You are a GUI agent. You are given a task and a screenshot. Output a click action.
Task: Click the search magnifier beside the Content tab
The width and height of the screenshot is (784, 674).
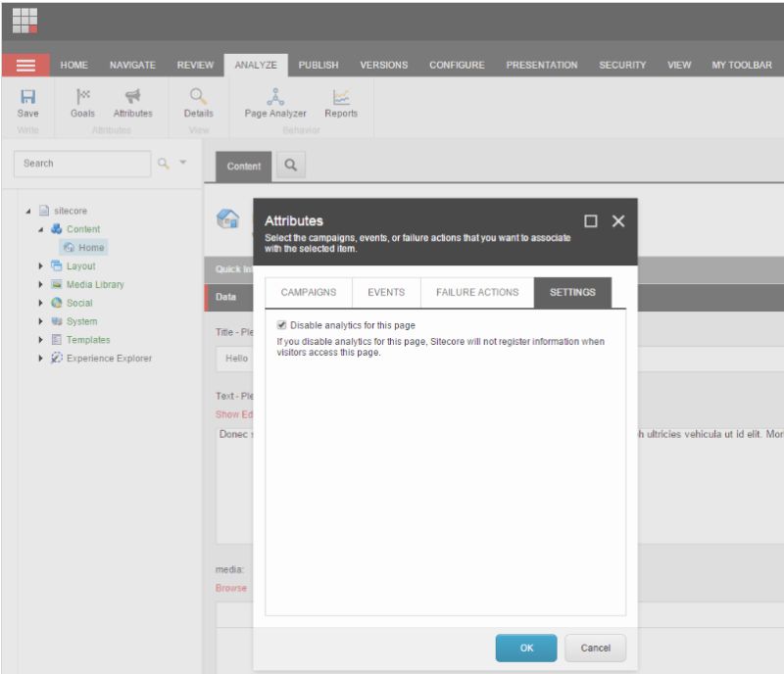pos(289,167)
